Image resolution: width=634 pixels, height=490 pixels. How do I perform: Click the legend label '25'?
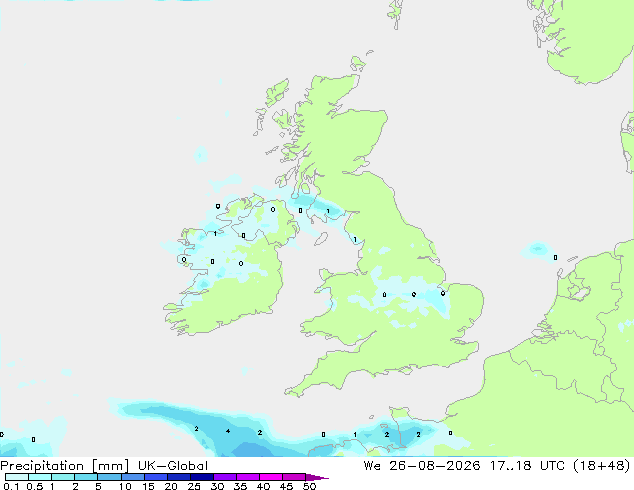194,486
